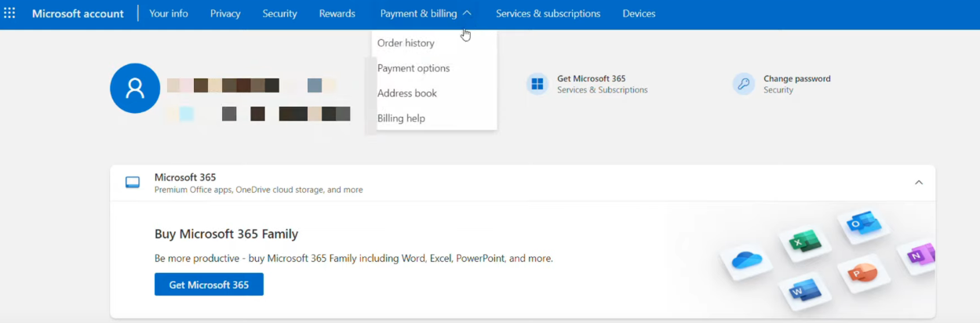Click the Microsoft 365 card heading
Image resolution: width=980 pixels, height=323 pixels.
tap(185, 177)
